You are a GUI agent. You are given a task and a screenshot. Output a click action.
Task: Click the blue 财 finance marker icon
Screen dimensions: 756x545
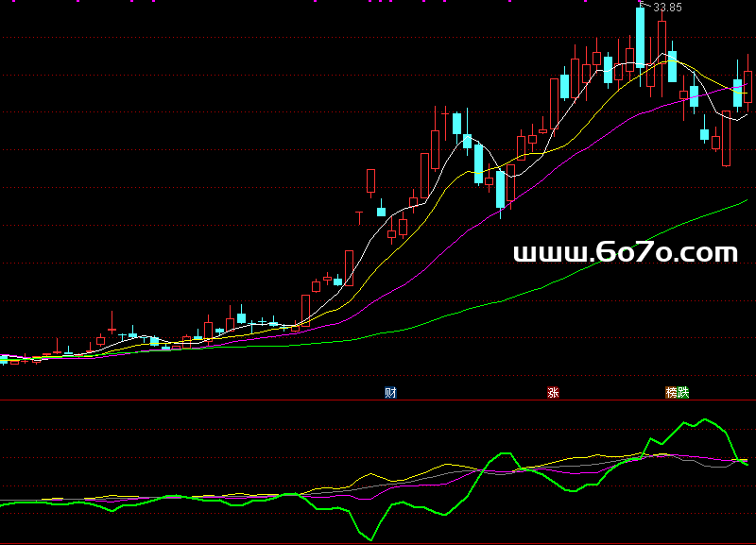pyautogui.click(x=390, y=392)
